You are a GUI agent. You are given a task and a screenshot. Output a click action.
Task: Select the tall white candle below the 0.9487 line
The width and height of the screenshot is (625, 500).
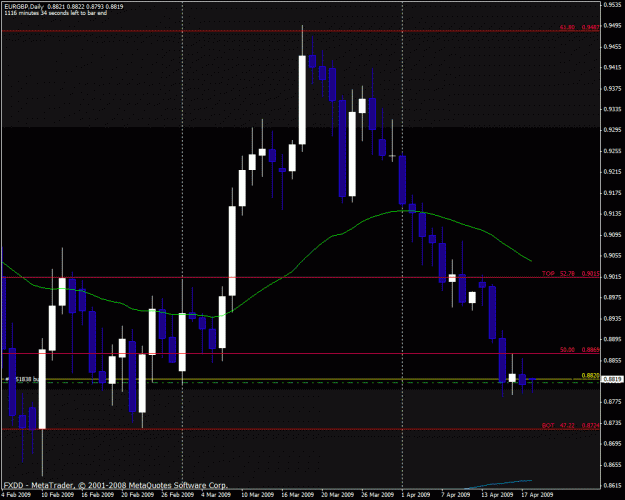point(303,100)
